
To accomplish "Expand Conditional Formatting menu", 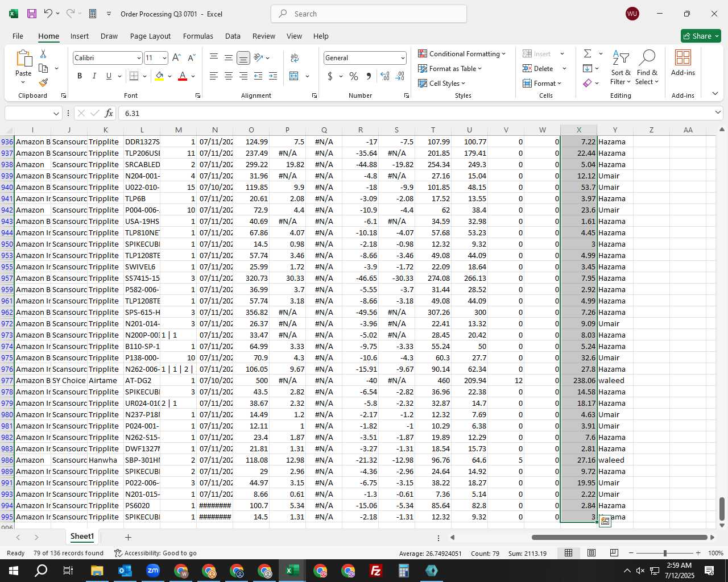I will click(x=461, y=53).
